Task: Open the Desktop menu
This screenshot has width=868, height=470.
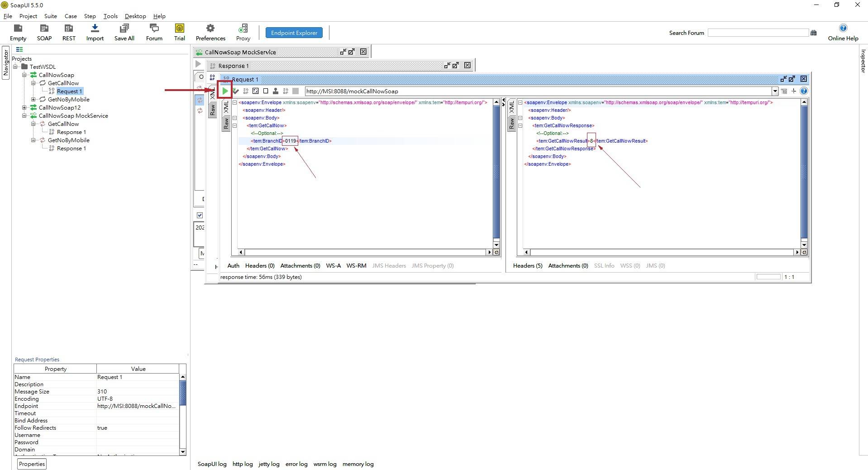Action: 135,16
